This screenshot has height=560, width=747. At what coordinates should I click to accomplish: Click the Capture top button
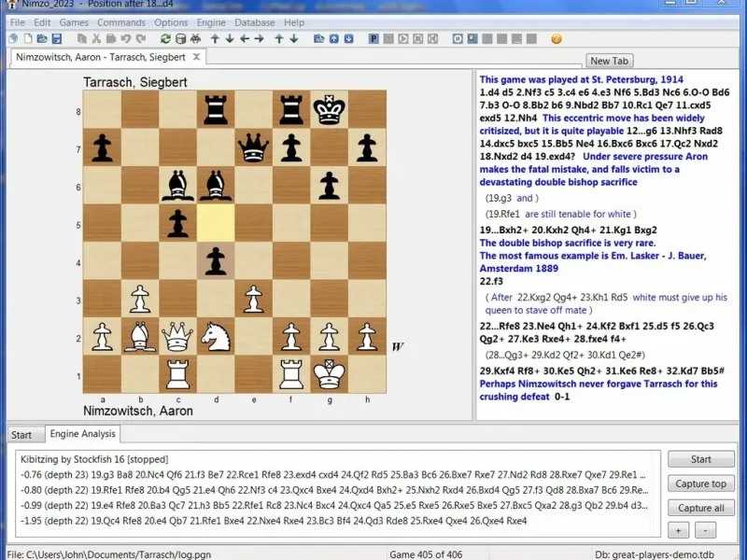[x=701, y=483]
